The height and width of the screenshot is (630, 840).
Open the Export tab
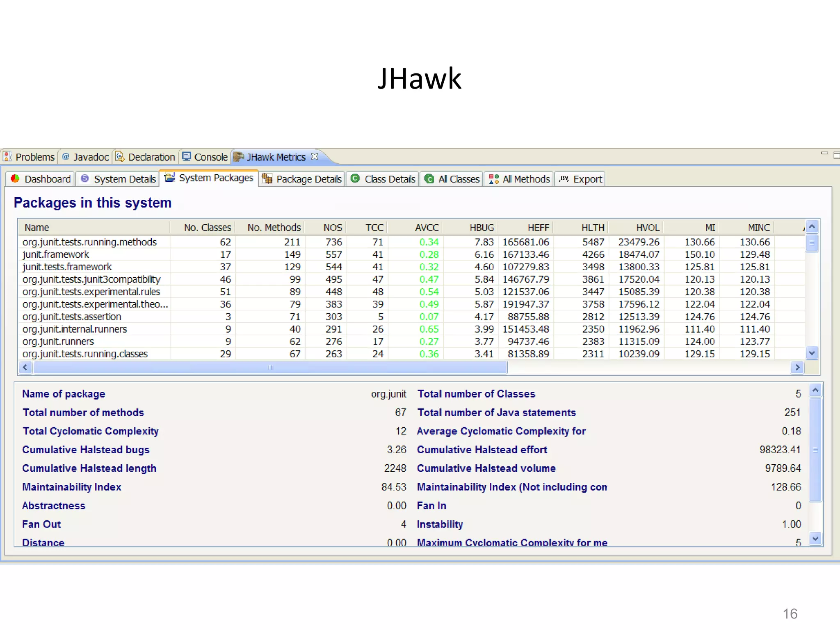[x=580, y=179]
